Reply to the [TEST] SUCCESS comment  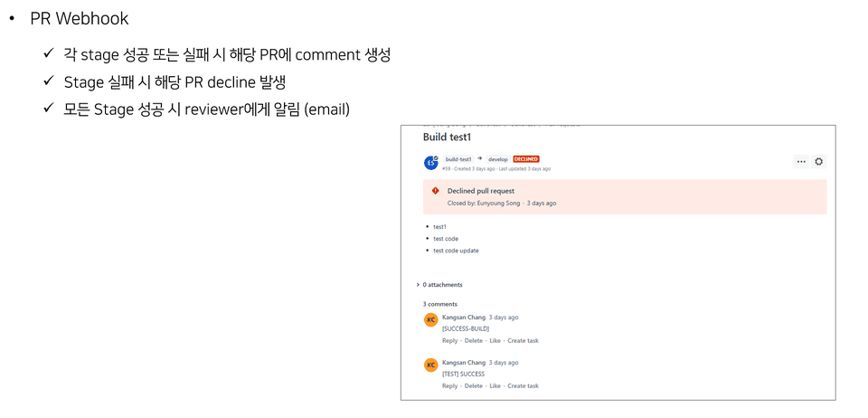[x=449, y=386]
